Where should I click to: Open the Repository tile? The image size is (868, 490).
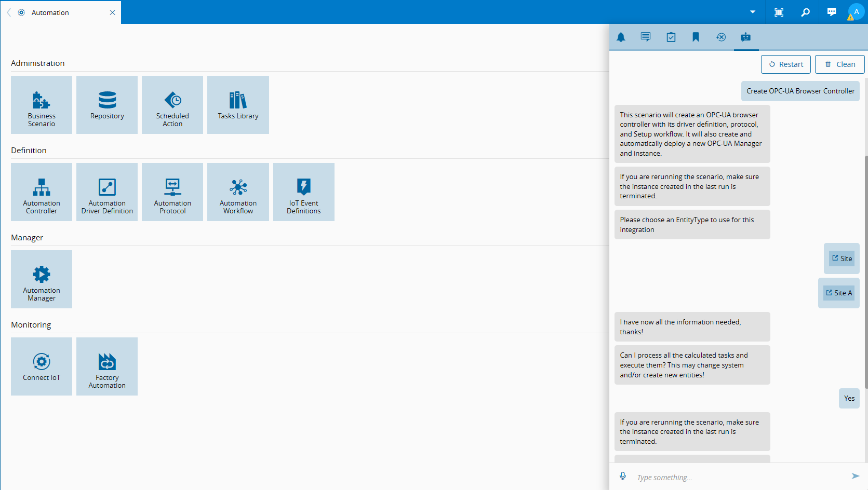tap(107, 105)
